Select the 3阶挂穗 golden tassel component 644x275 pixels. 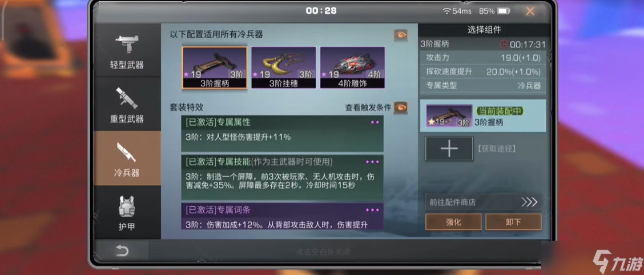pos(283,67)
